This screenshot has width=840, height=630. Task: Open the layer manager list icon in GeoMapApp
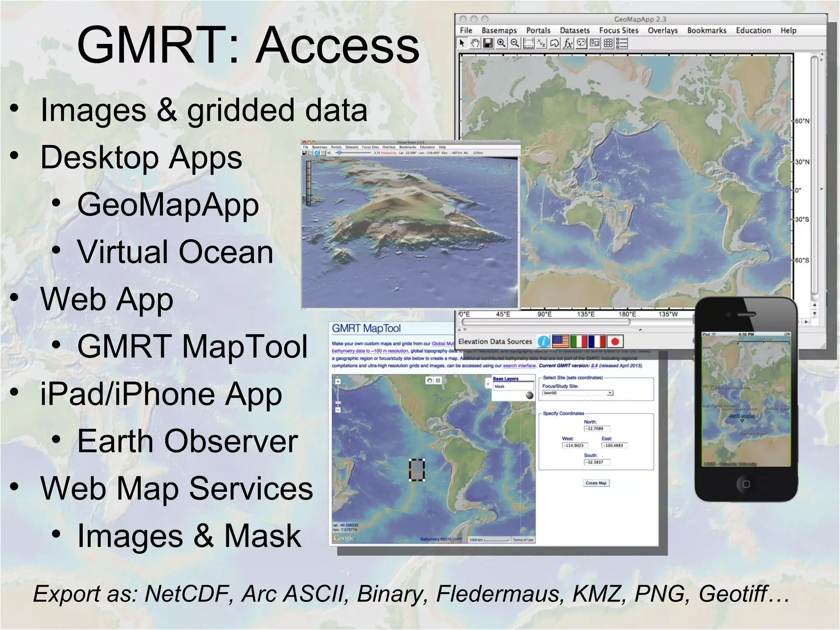coord(622,43)
